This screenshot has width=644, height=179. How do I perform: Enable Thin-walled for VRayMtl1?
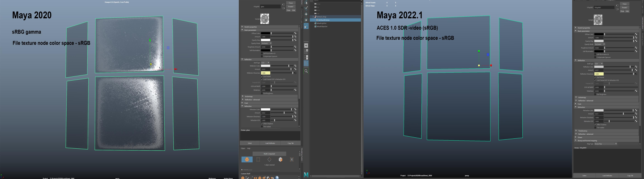tap(595, 128)
